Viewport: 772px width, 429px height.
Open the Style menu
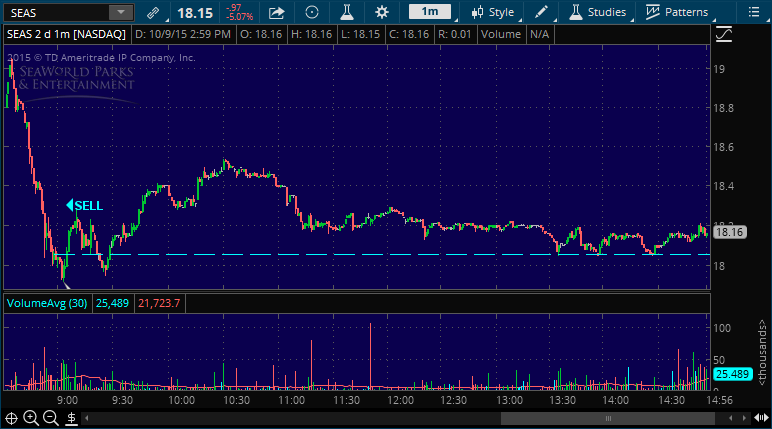494,13
